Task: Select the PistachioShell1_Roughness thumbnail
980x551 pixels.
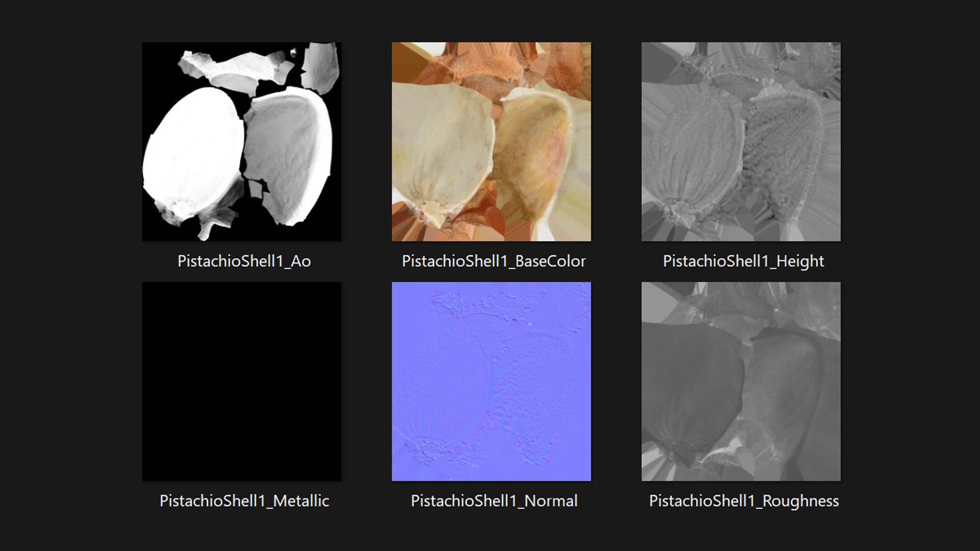Action: pos(741,381)
